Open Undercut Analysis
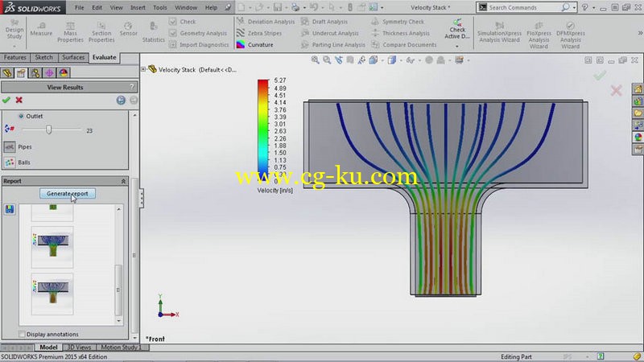 coord(330,33)
